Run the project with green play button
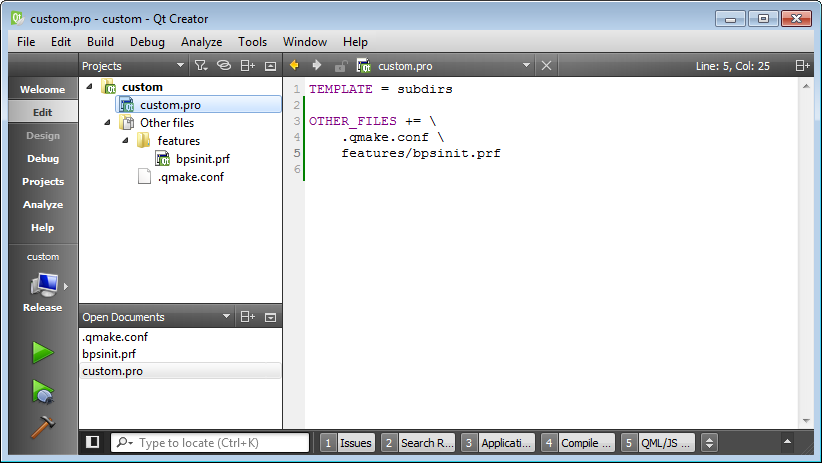 point(43,352)
